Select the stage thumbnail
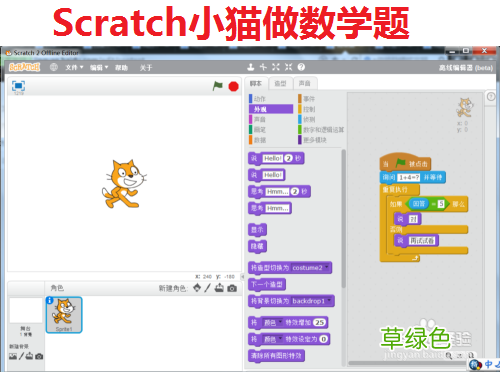The image size is (500, 372). pos(25,311)
